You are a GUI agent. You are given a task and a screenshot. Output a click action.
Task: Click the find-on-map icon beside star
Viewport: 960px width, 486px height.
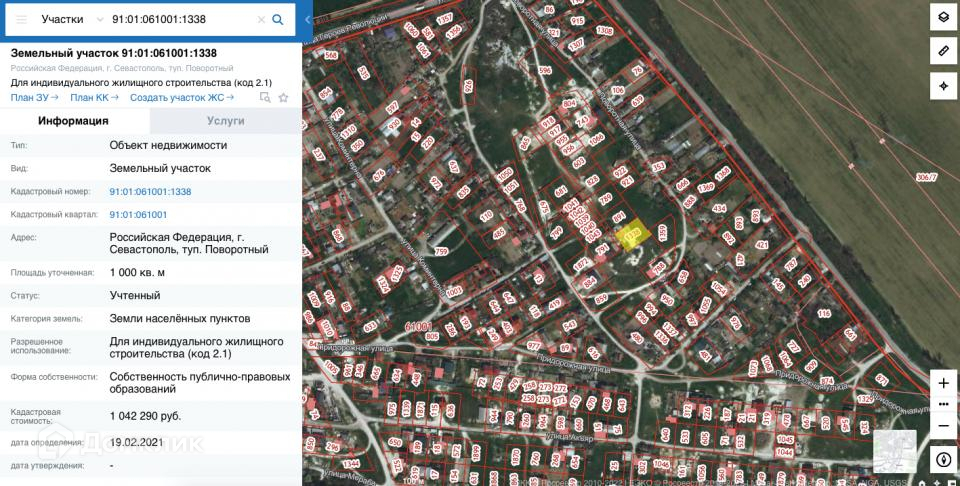point(265,97)
